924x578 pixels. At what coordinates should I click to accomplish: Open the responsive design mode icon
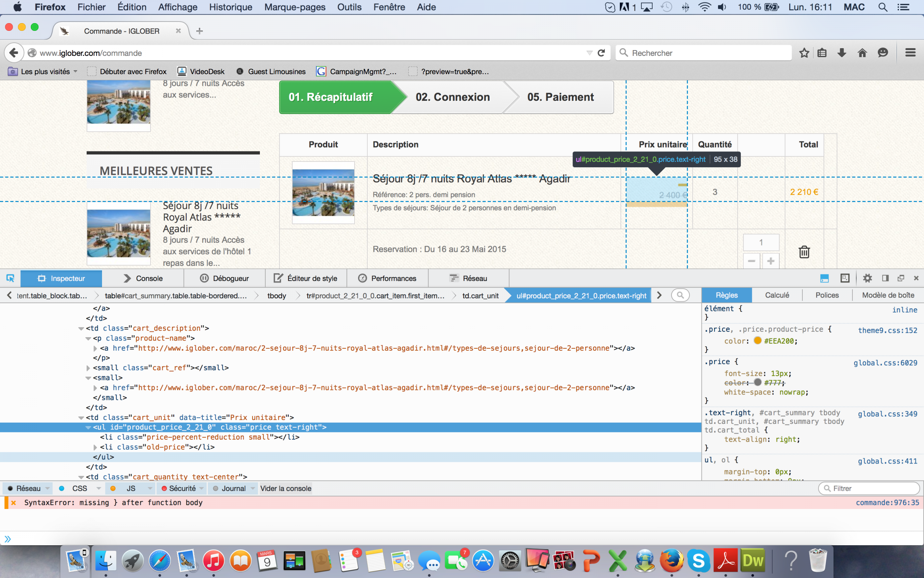(845, 278)
